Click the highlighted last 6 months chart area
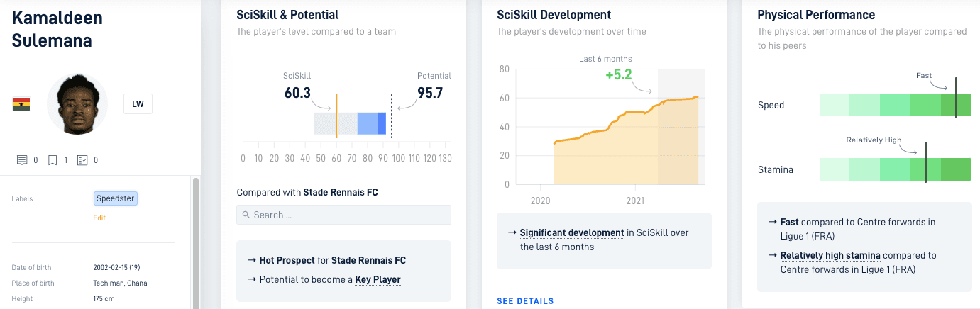 pyautogui.click(x=681, y=126)
